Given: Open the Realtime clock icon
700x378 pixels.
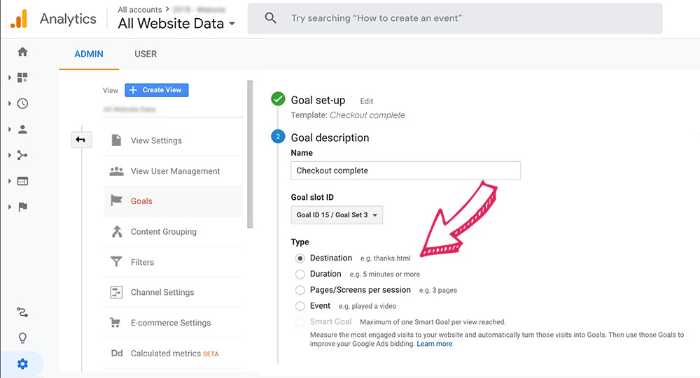Looking at the screenshot, I should click(22, 104).
